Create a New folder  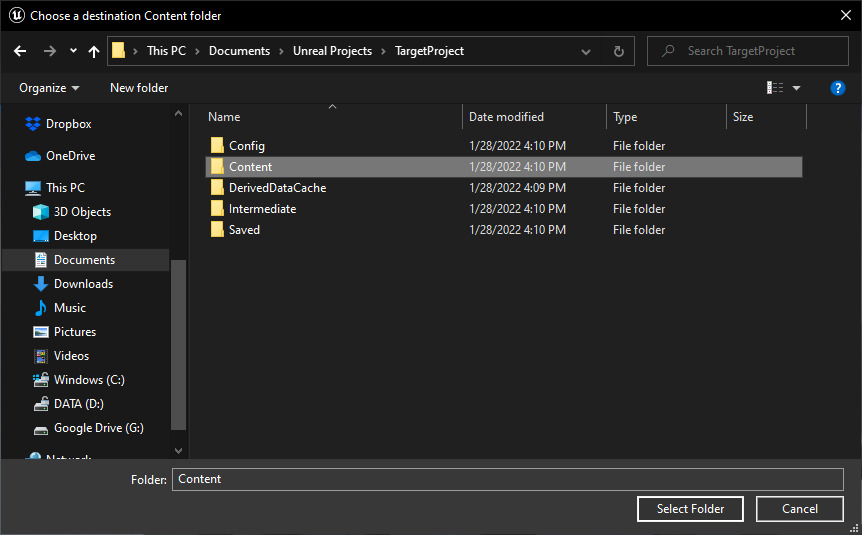139,88
